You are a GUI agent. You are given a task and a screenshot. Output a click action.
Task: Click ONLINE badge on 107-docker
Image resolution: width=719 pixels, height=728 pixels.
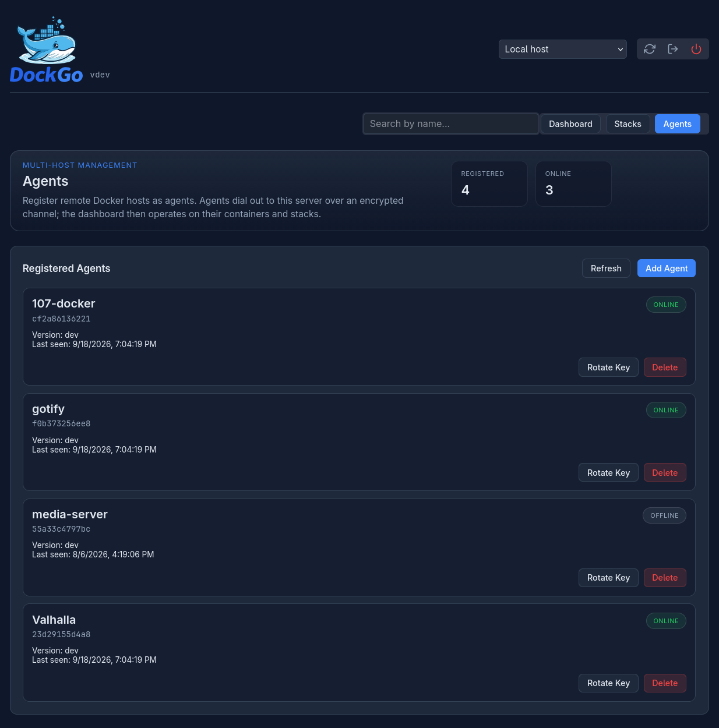pyautogui.click(x=666, y=305)
